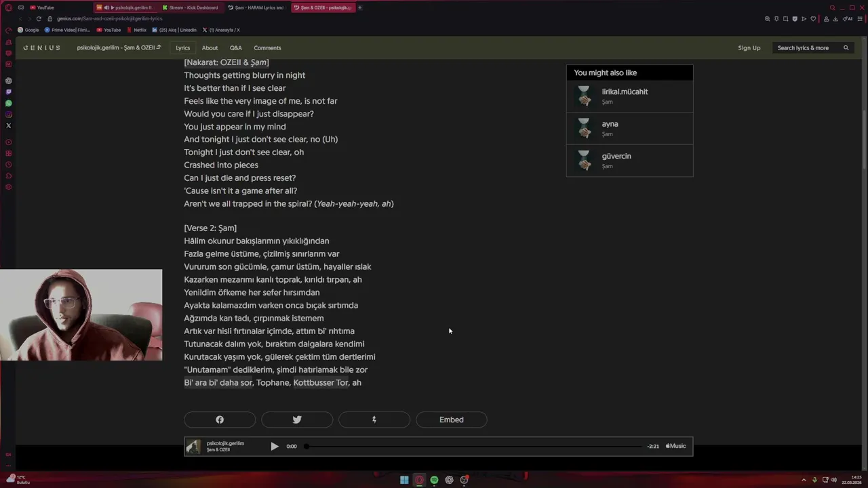Open the tab search magnifier in title bar
Screen dimensions: 868x488
(x=833, y=7)
